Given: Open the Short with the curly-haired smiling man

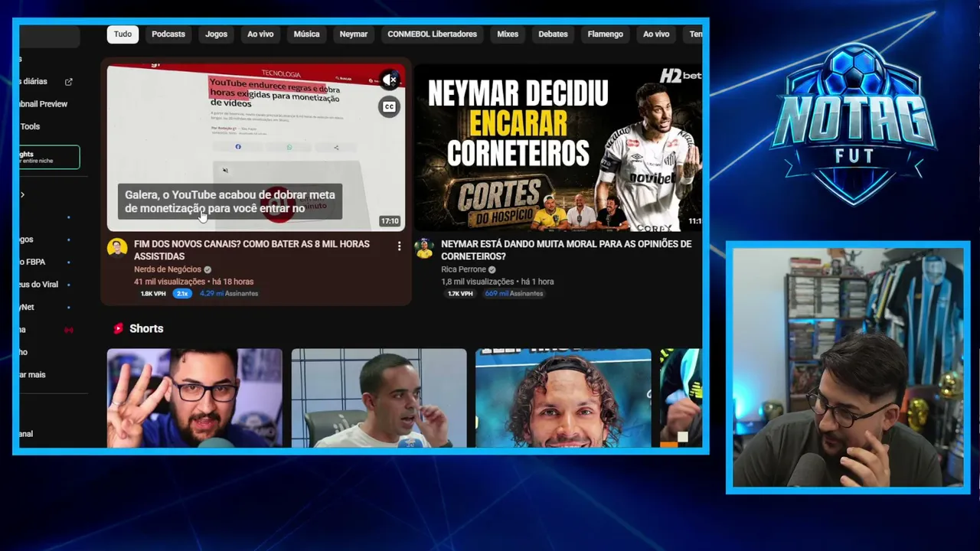Looking at the screenshot, I should point(563,398).
